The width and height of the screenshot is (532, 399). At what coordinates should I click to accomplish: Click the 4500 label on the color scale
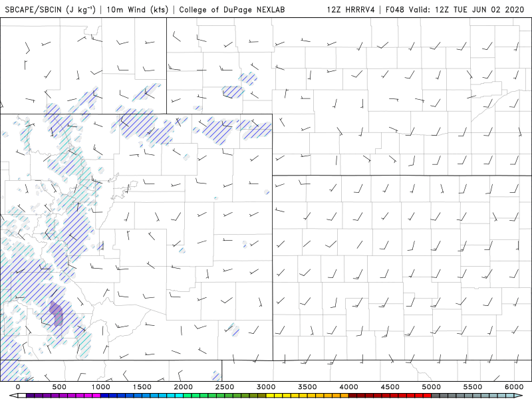390,387
